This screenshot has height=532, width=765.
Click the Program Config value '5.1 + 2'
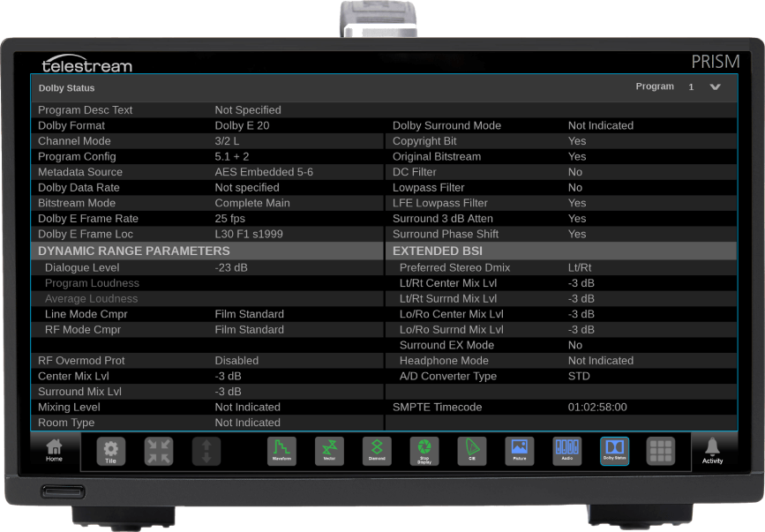coord(232,156)
